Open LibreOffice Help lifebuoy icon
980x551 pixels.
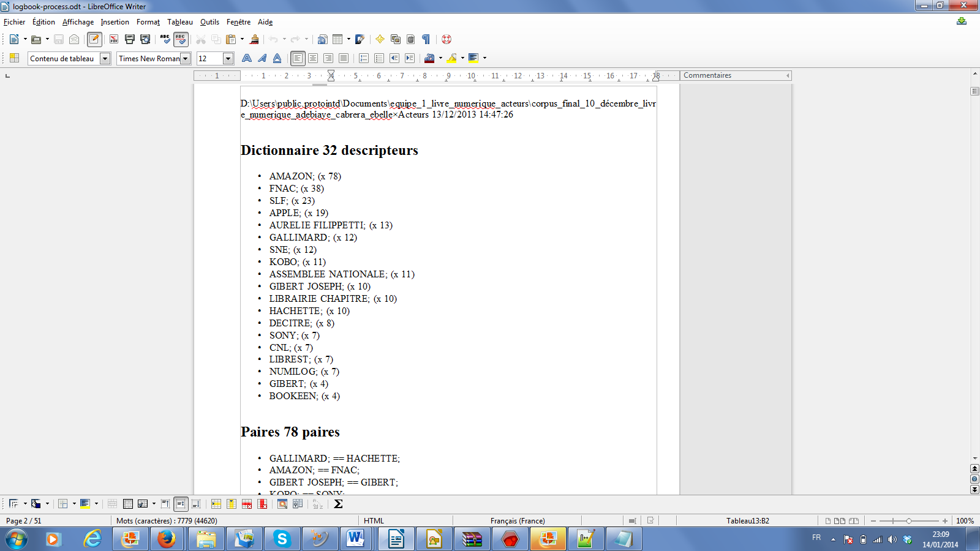(447, 39)
